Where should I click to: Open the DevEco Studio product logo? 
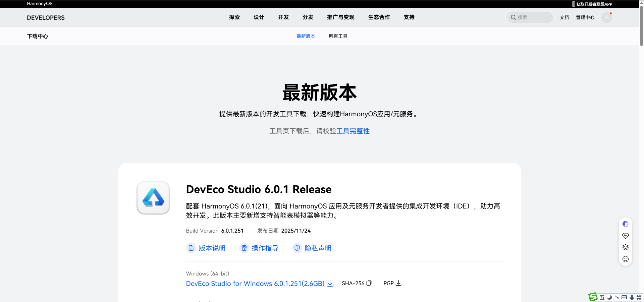(153, 198)
